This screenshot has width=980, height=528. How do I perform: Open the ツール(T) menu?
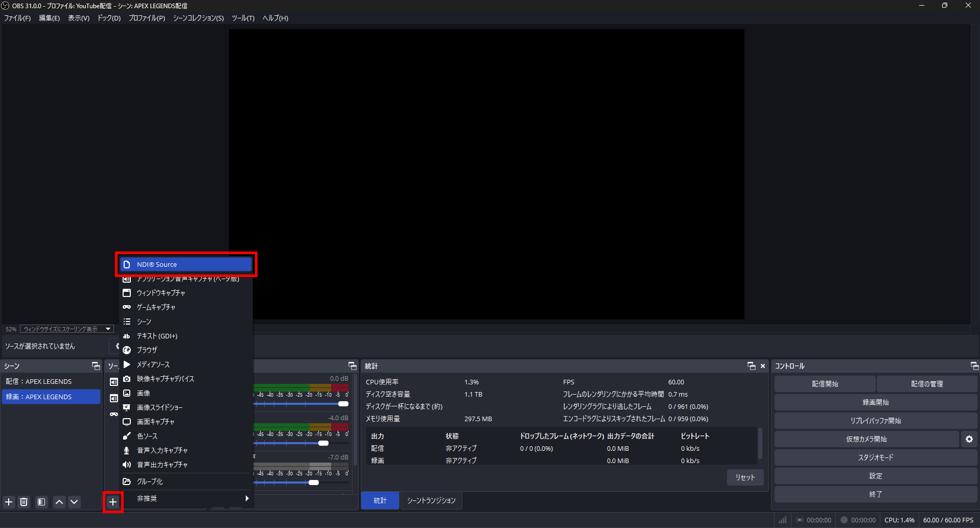(x=243, y=18)
